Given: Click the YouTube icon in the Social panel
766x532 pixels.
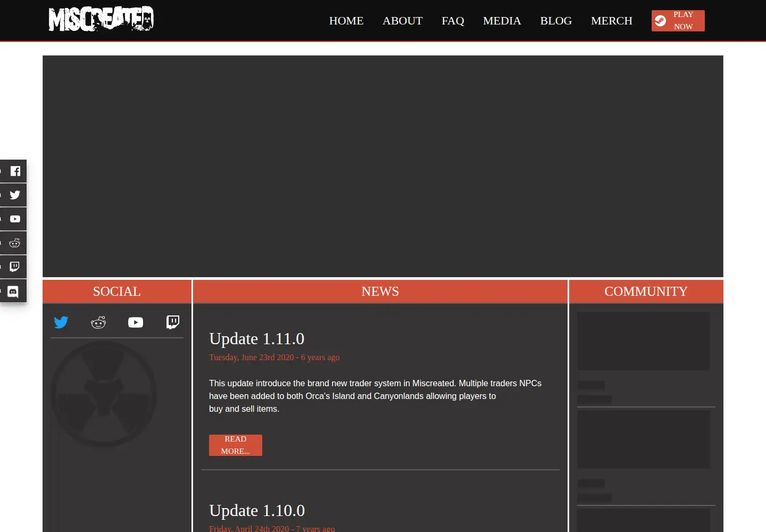Looking at the screenshot, I should click(x=136, y=322).
